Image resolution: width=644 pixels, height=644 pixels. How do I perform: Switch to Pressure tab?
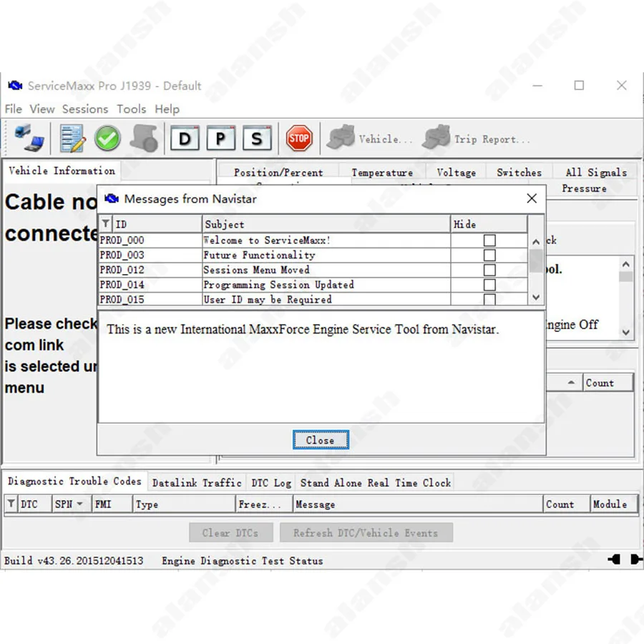coord(584,188)
